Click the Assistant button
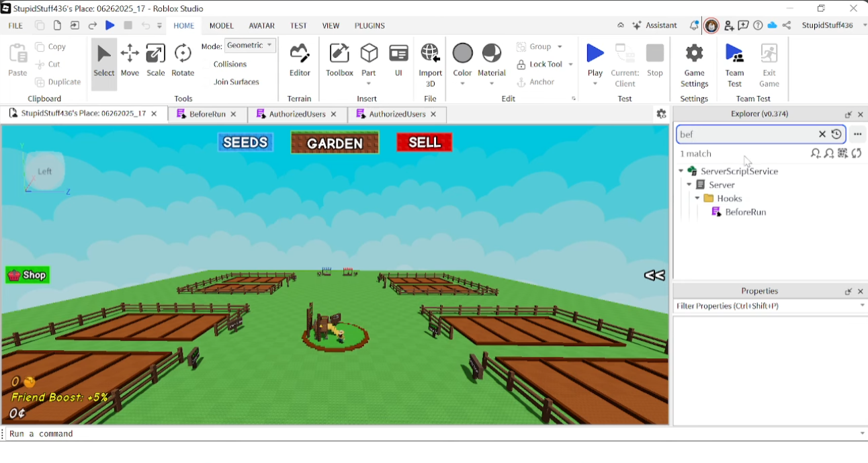Screen dimensions: 868x463 (654, 25)
